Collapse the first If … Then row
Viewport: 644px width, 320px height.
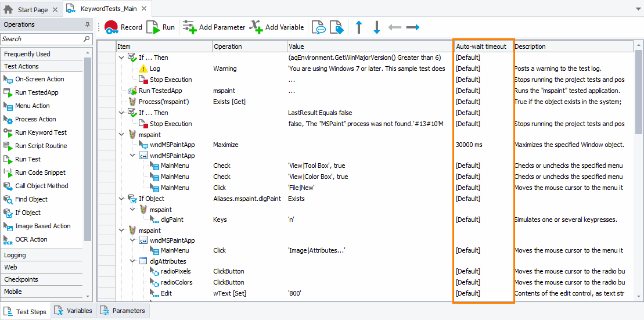pyautogui.click(x=121, y=57)
